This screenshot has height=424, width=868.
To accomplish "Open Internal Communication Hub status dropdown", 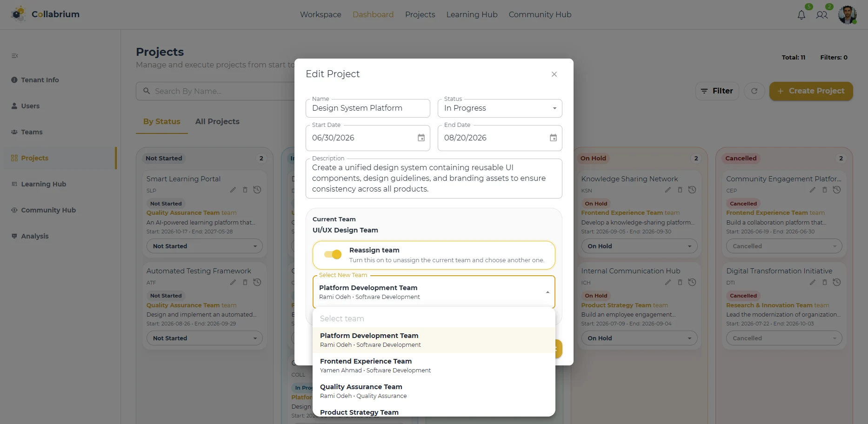I will tap(639, 338).
